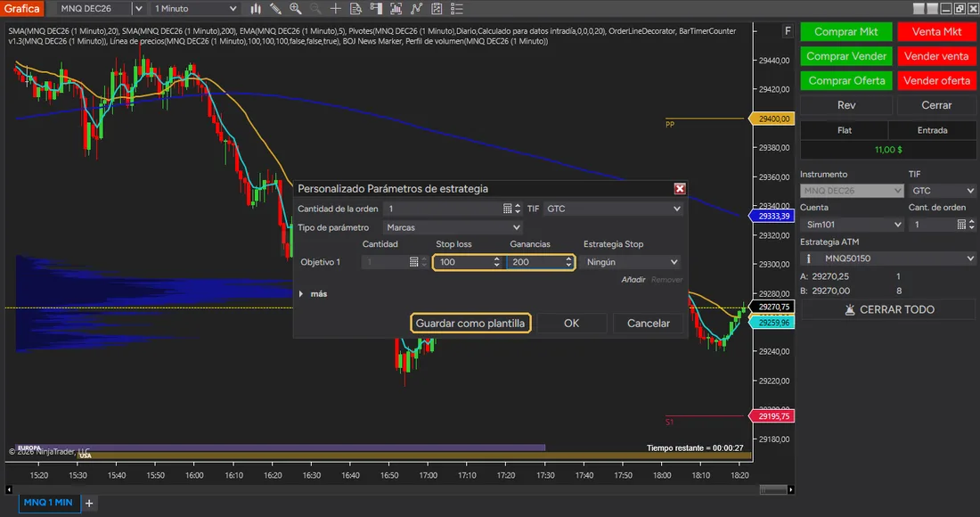The height and width of the screenshot is (517, 980).
Task: Open Estrategia Stop Ningún dropdown
Action: pos(632,262)
